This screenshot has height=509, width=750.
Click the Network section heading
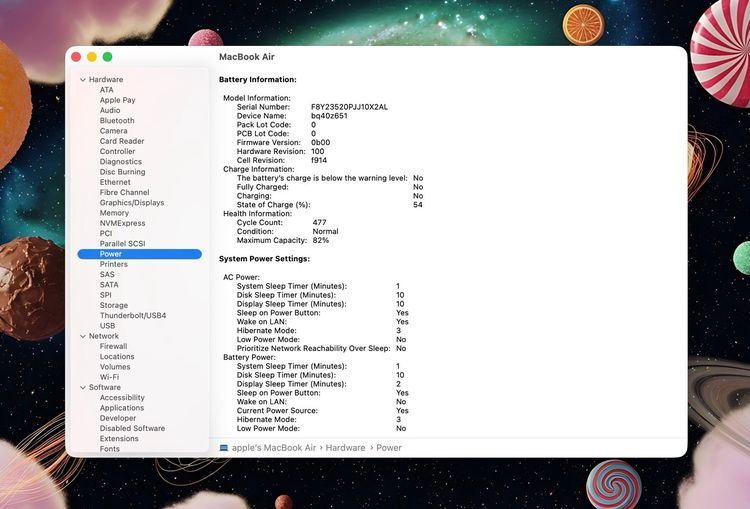click(104, 336)
